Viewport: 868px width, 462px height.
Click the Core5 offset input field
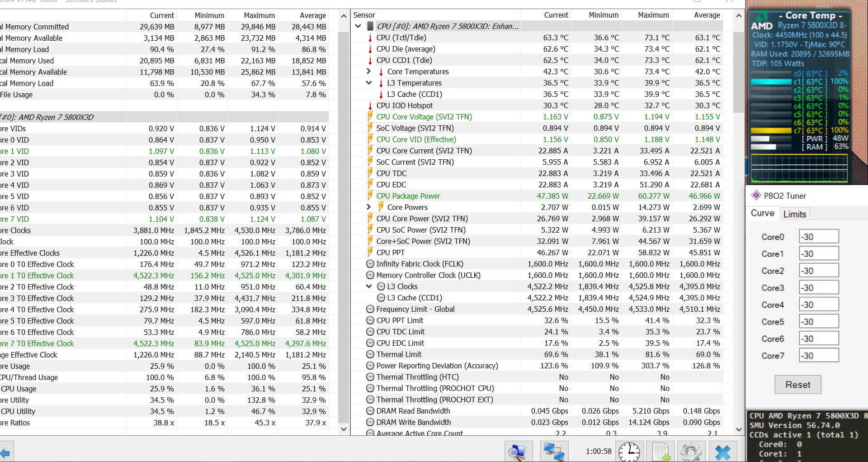point(819,321)
